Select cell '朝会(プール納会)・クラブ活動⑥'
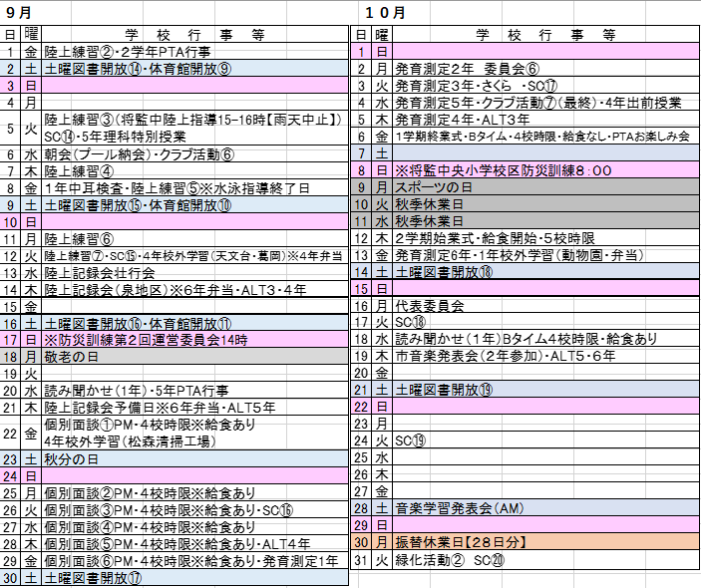701x588 pixels. click(194, 154)
